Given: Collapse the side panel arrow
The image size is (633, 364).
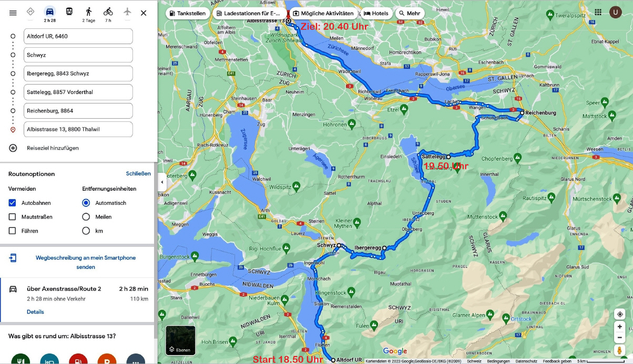Looking at the screenshot, I should click(x=162, y=182).
